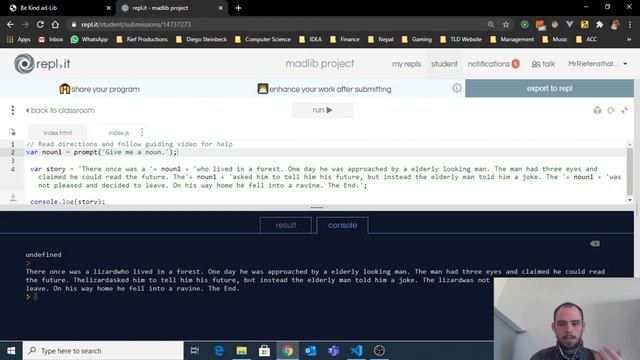
Task: Open Microsoft Teams from taskbar
Action: pos(333,351)
